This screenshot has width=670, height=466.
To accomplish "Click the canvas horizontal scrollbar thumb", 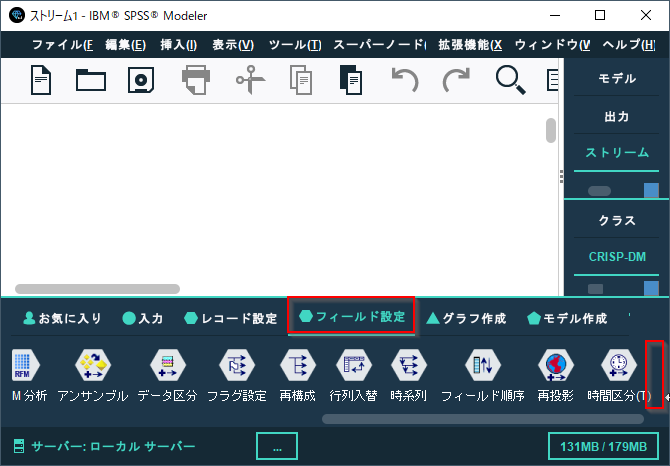I will 97,289.
